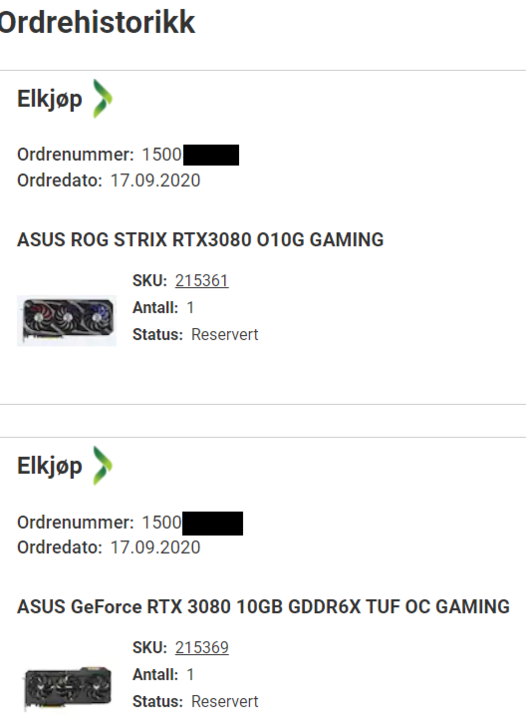
Task: Click the TUF OC graphics card thumbnail
Action: click(x=67, y=688)
